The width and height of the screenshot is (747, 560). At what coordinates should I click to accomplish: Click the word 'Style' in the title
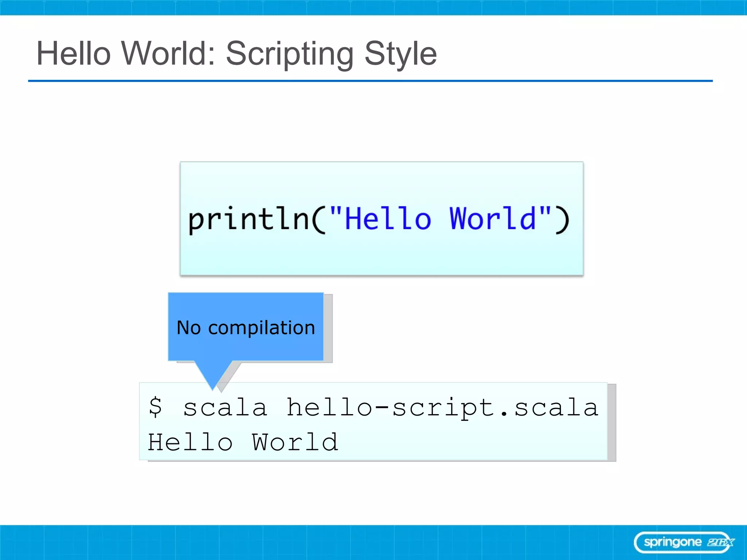click(400, 54)
